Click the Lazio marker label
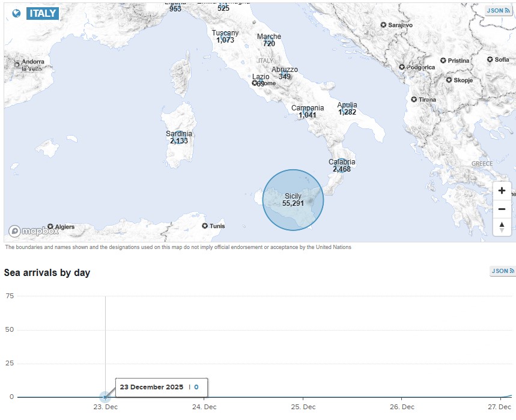This screenshot has width=516, height=420. tap(261, 77)
